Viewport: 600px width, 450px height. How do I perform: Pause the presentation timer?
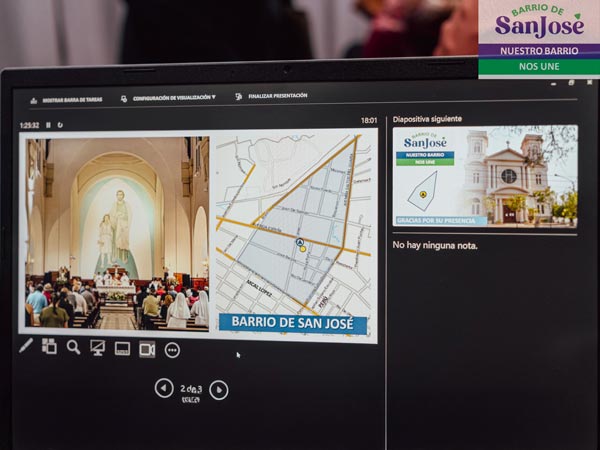(48, 125)
